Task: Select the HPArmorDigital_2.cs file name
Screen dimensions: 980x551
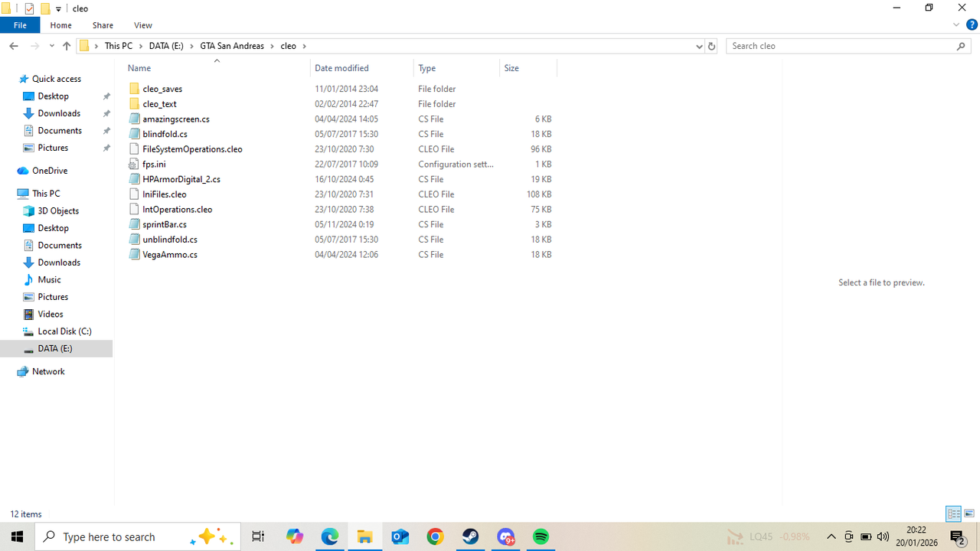Action: point(181,179)
